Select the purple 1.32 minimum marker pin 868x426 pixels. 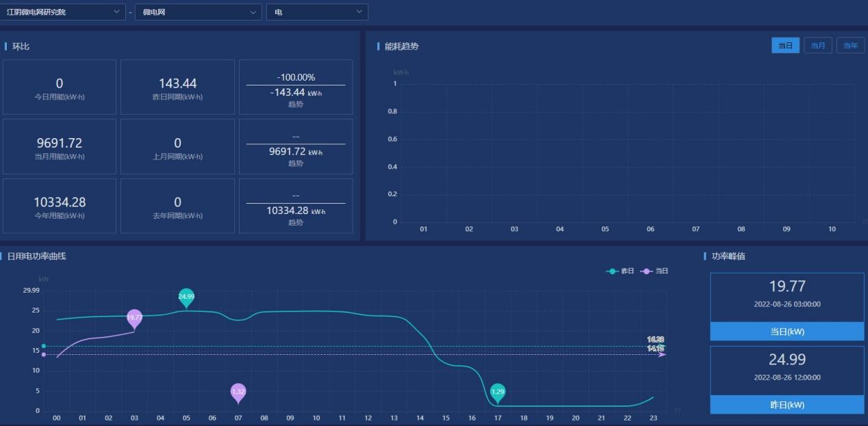[x=238, y=392]
